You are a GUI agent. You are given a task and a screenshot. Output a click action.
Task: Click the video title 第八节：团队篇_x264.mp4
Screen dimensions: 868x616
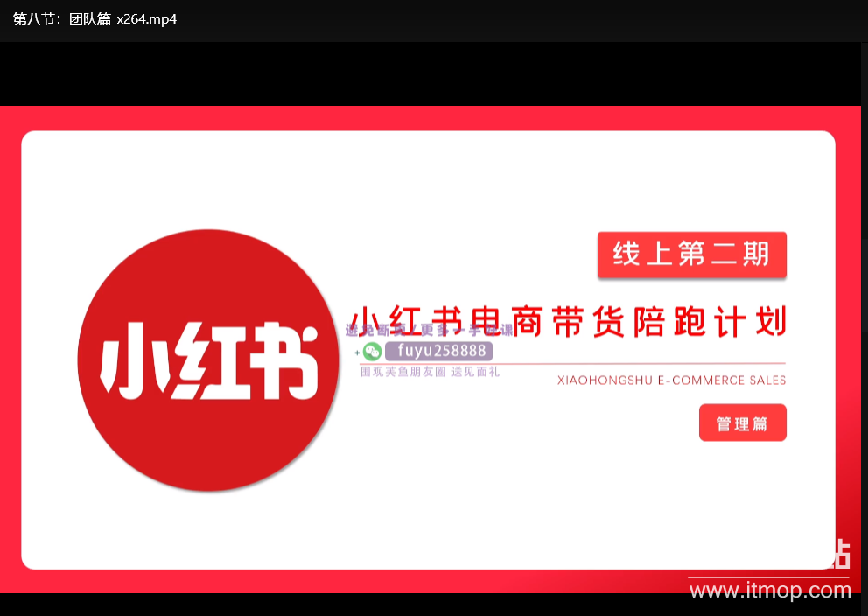point(94,19)
